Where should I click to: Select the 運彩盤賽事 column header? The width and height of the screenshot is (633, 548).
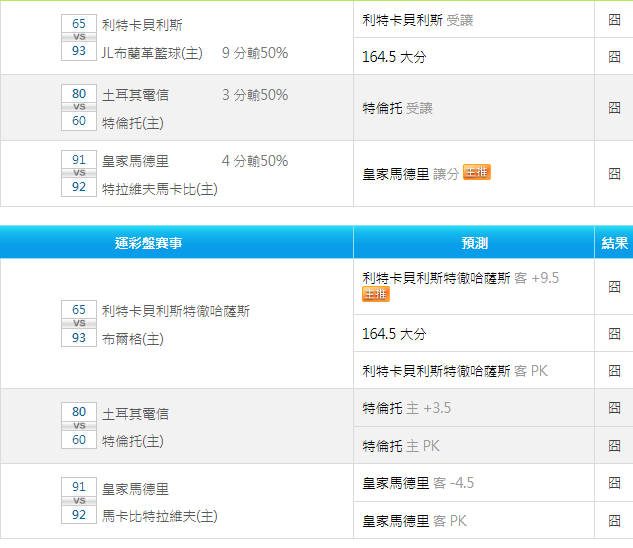click(x=176, y=243)
